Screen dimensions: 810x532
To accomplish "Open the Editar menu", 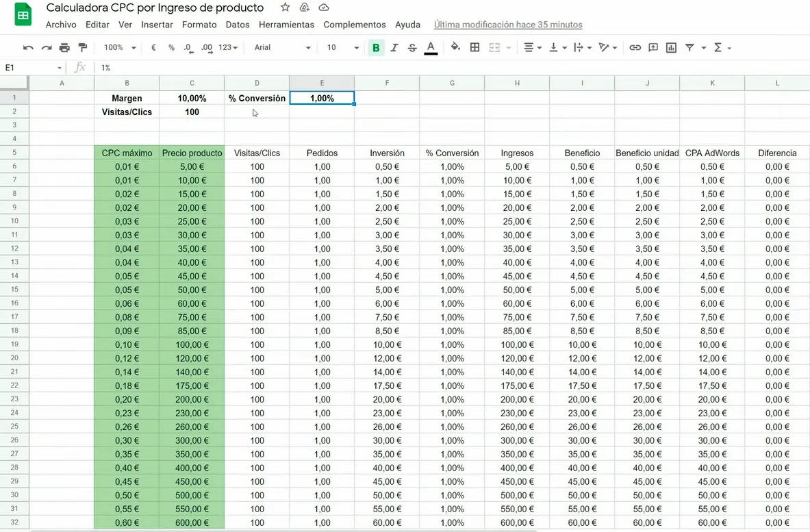I will [x=98, y=24].
